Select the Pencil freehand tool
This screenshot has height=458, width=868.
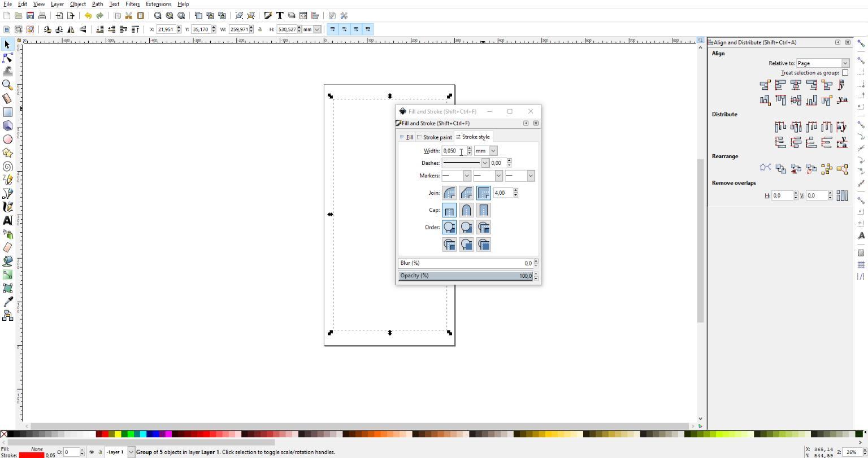coord(7,180)
